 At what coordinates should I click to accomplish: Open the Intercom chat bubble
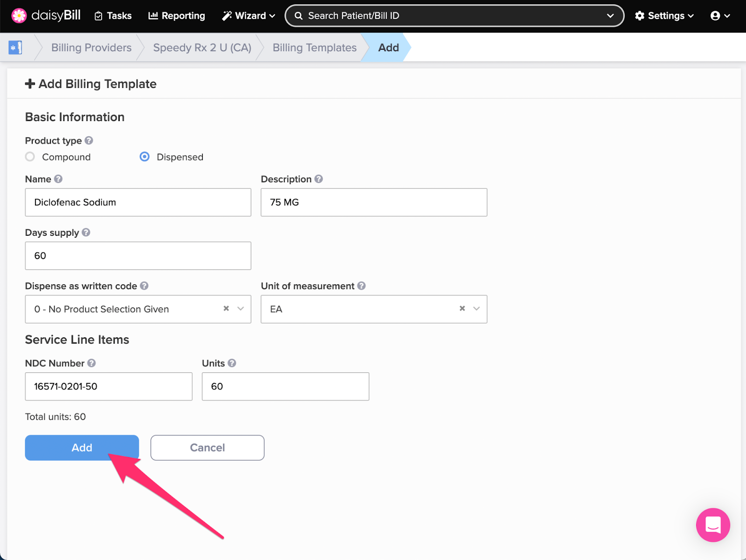pyautogui.click(x=712, y=525)
